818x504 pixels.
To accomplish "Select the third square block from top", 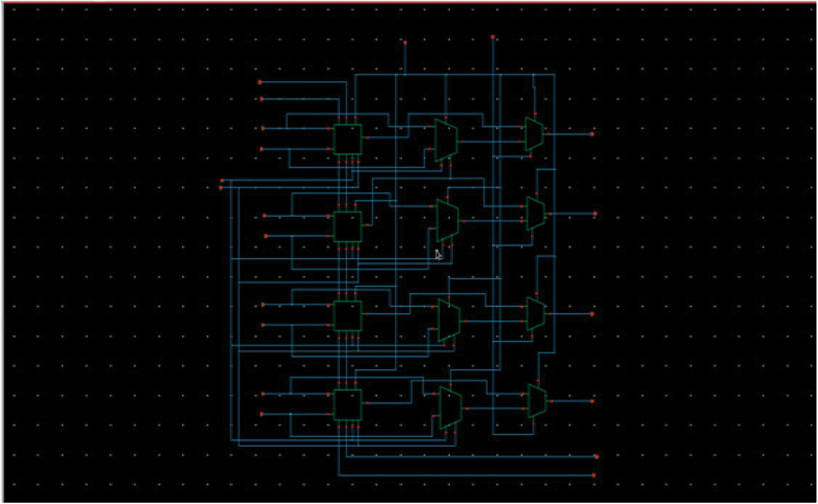I will click(x=348, y=316).
